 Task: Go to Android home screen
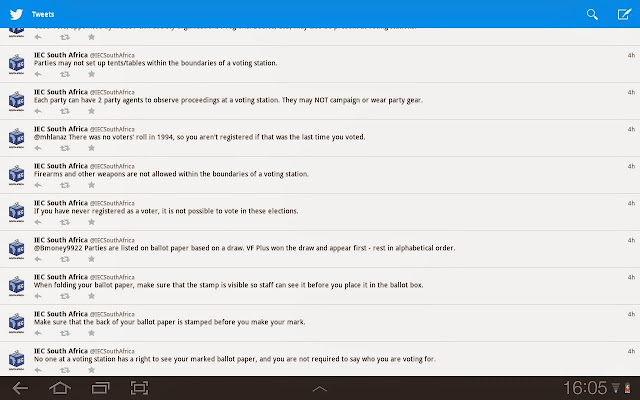60,388
